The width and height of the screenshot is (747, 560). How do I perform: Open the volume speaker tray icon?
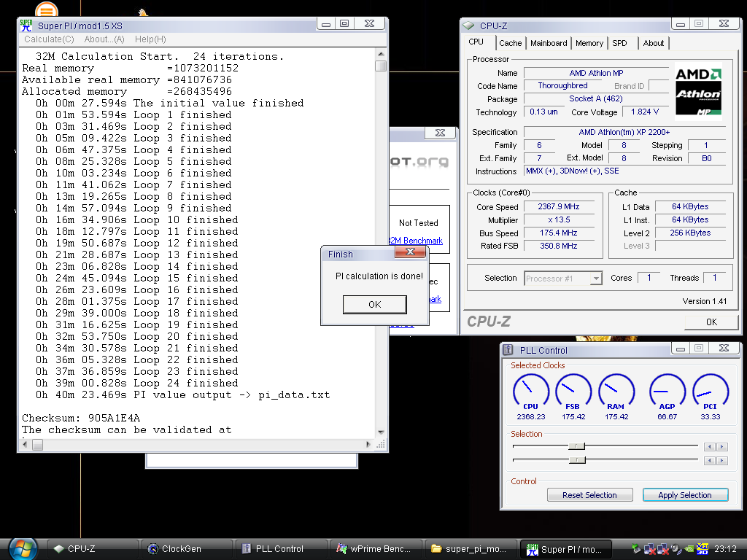pyautogui.click(x=676, y=549)
